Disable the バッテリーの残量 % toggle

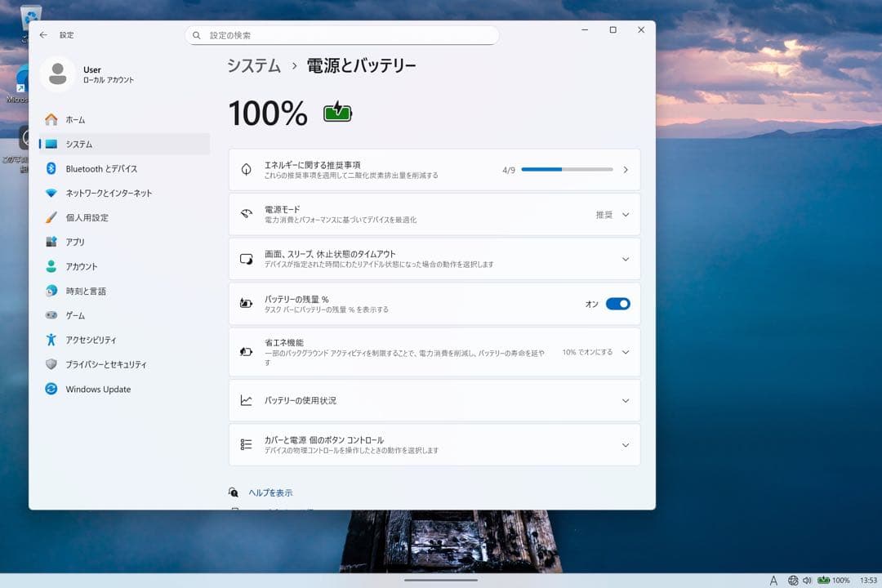pyautogui.click(x=618, y=303)
